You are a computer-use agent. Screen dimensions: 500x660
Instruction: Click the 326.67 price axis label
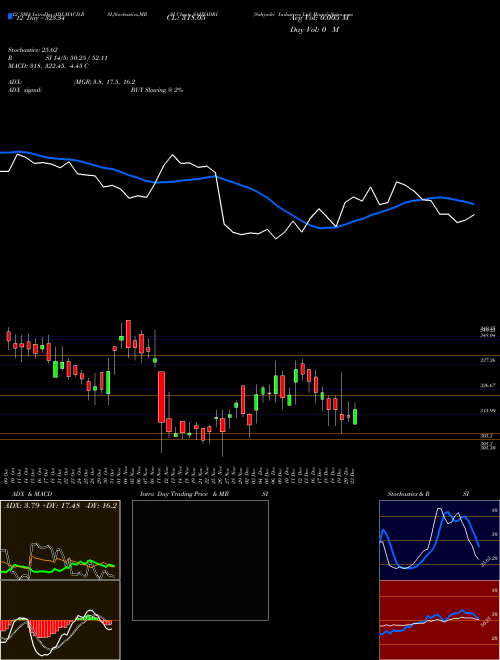489,385
